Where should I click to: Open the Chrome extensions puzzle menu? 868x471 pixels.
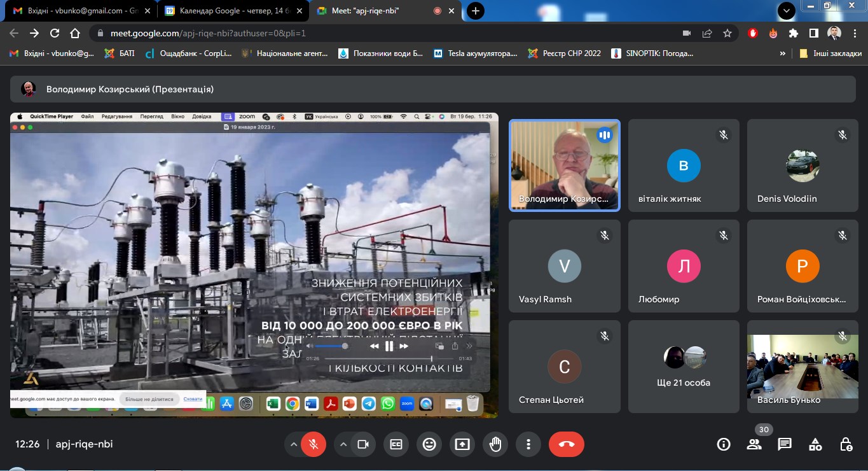click(794, 33)
